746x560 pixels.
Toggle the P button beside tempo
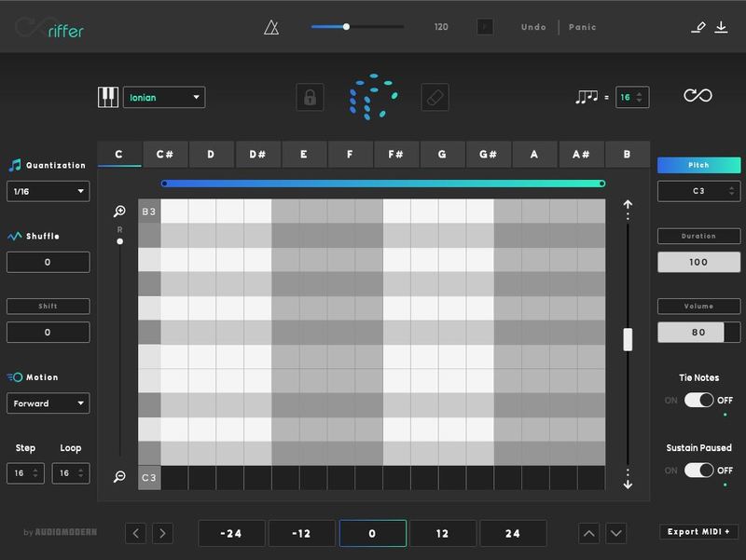pyautogui.click(x=484, y=27)
